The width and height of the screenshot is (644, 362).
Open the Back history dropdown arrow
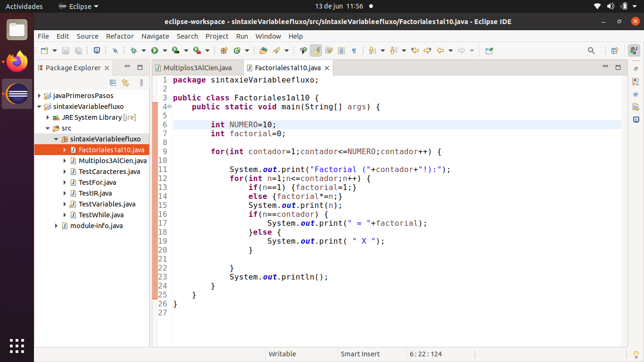451,50
